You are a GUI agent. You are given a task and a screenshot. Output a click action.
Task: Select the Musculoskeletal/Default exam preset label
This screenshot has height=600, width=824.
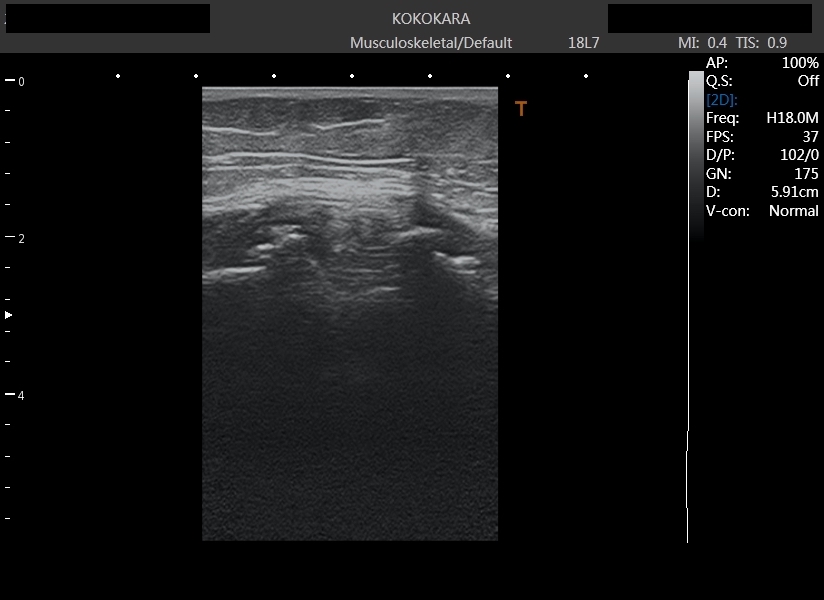tap(431, 43)
